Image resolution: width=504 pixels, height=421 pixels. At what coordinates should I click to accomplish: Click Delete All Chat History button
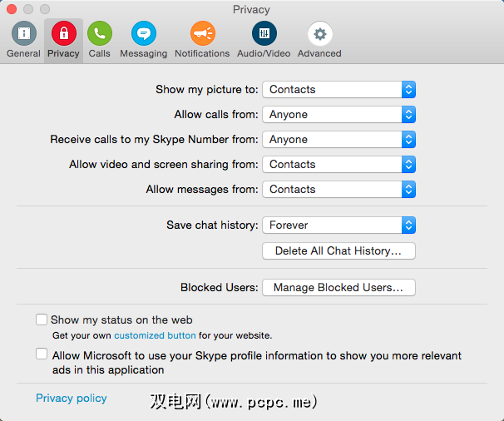[338, 250]
